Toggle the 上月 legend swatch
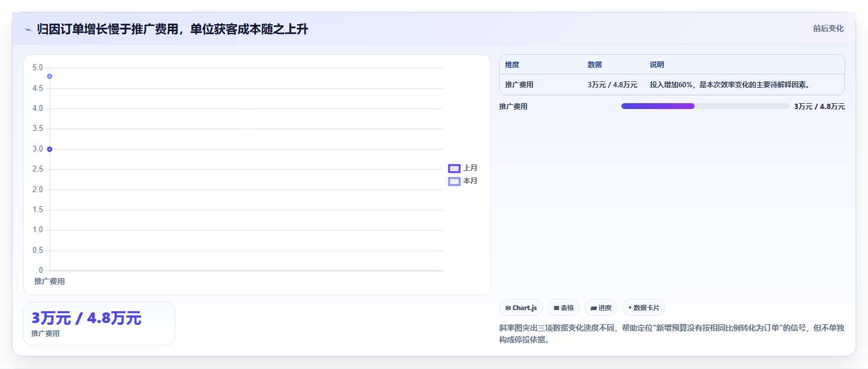The height and width of the screenshot is (369, 868). [454, 169]
